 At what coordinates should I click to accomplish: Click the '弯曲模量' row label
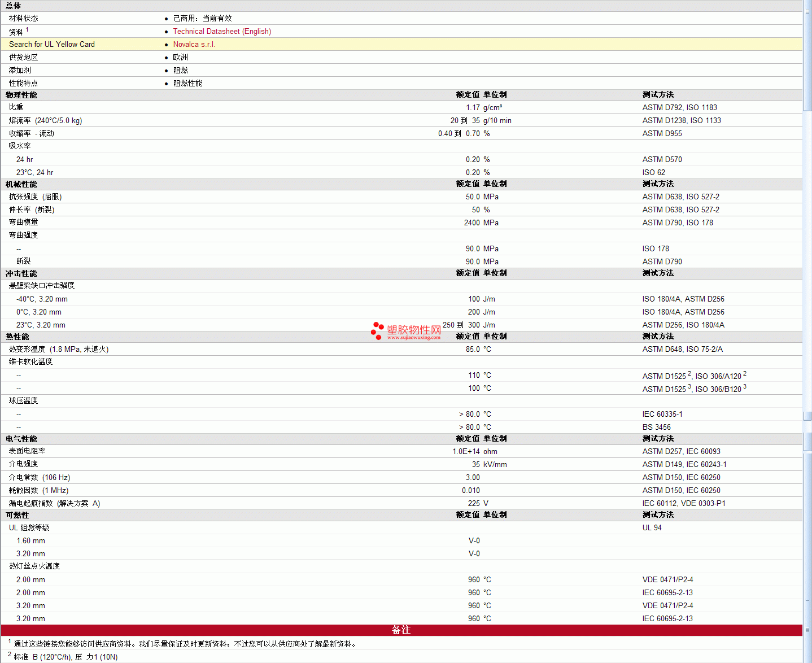point(24,223)
